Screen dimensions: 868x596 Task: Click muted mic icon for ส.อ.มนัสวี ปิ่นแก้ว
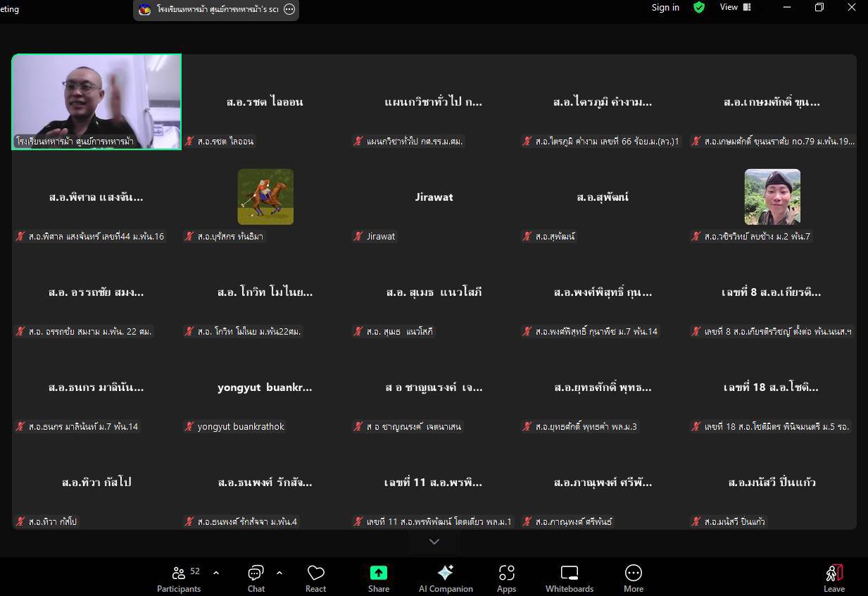(x=696, y=521)
